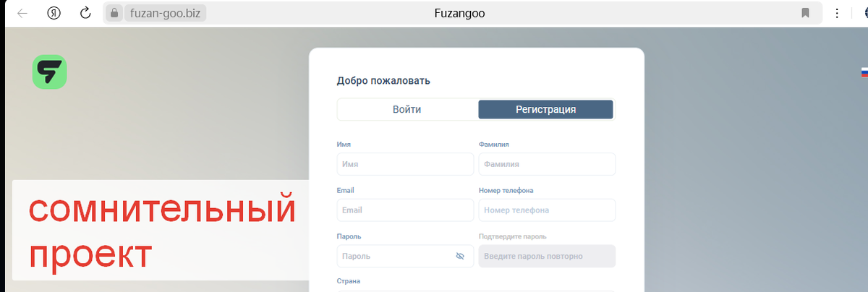The image size is (868, 292).
Task: Toggle password visibility eye icon
Action: pos(459,256)
